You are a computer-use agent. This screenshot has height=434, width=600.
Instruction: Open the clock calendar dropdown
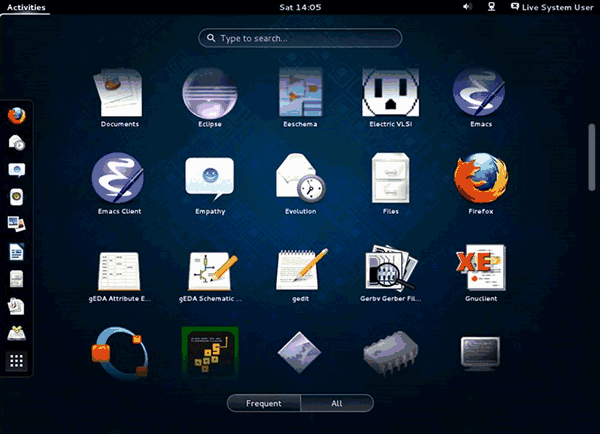point(300,7)
